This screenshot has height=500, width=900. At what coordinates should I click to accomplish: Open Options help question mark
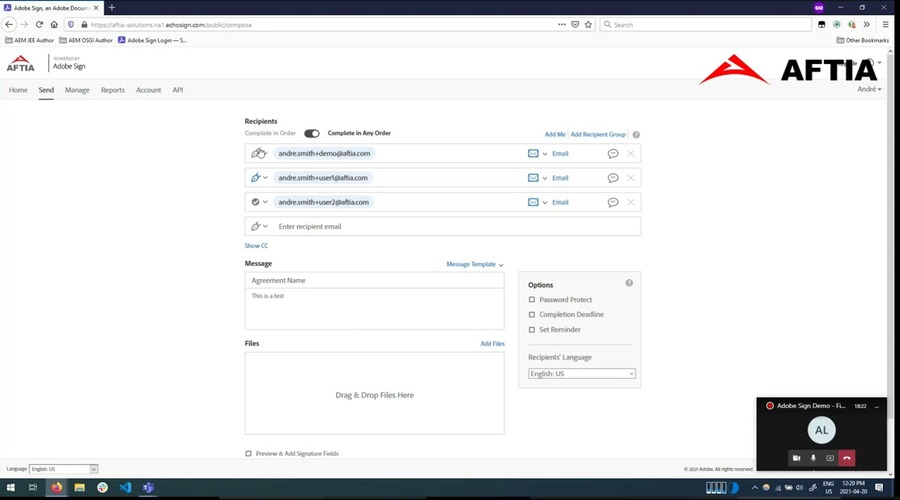(x=629, y=283)
